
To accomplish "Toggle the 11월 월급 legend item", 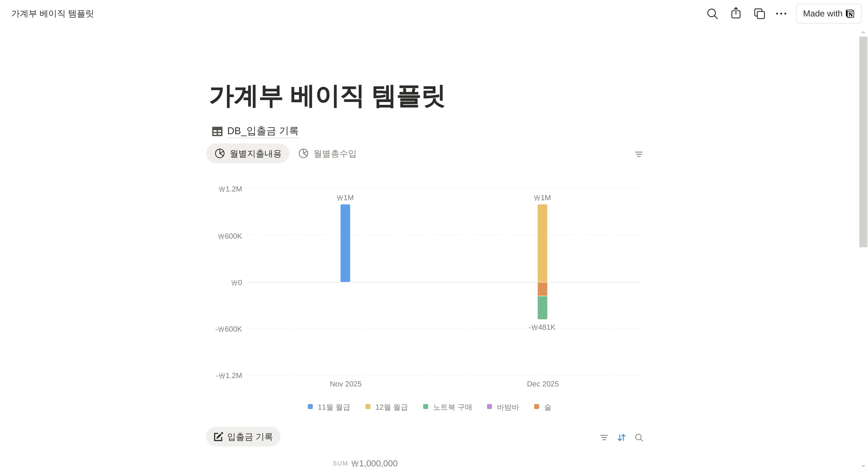I will (x=329, y=407).
